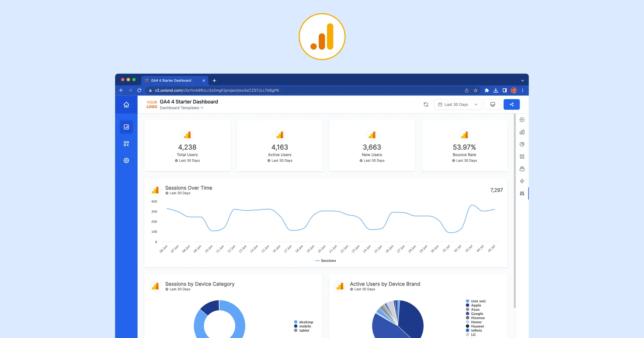The image size is (644, 338).
Task: Click the collapse arrow icon in the right panel
Action: click(x=522, y=120)
